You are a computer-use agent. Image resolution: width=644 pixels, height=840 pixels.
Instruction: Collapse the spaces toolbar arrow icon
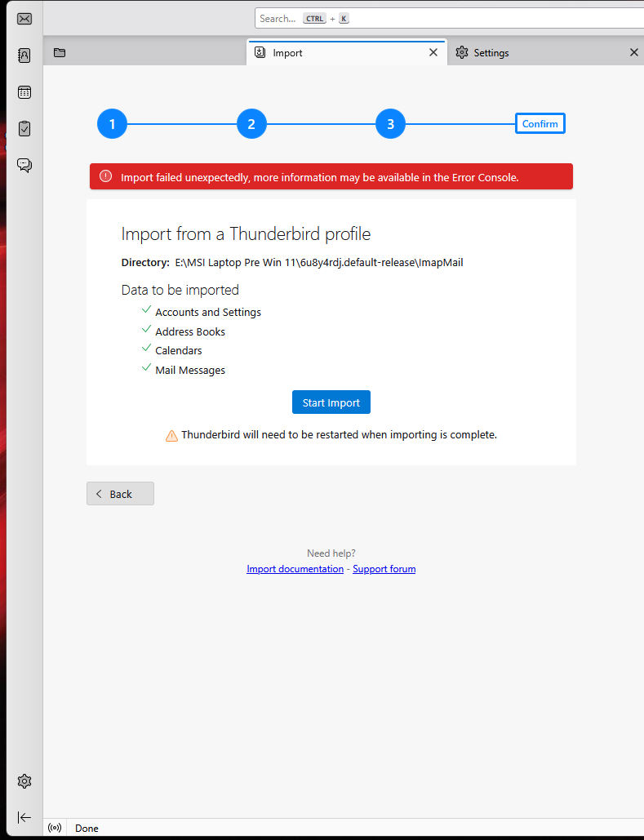24,817
